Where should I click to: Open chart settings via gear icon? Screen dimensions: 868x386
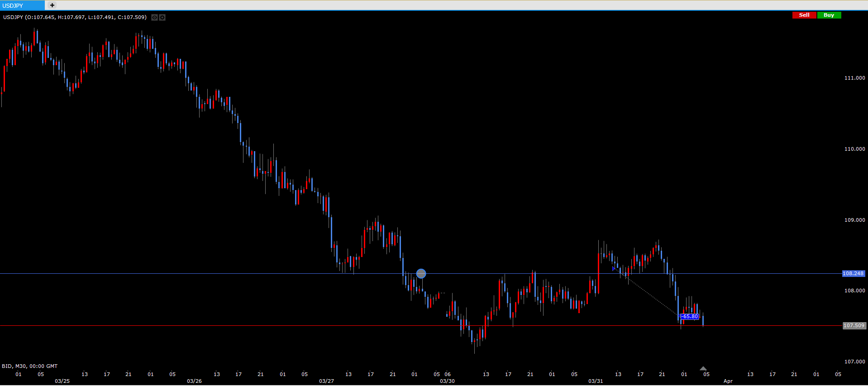click(x=162, y=18)
